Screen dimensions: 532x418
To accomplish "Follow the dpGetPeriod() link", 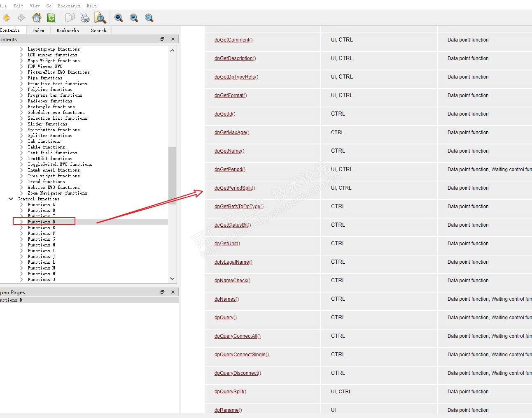I will (230, 170).
